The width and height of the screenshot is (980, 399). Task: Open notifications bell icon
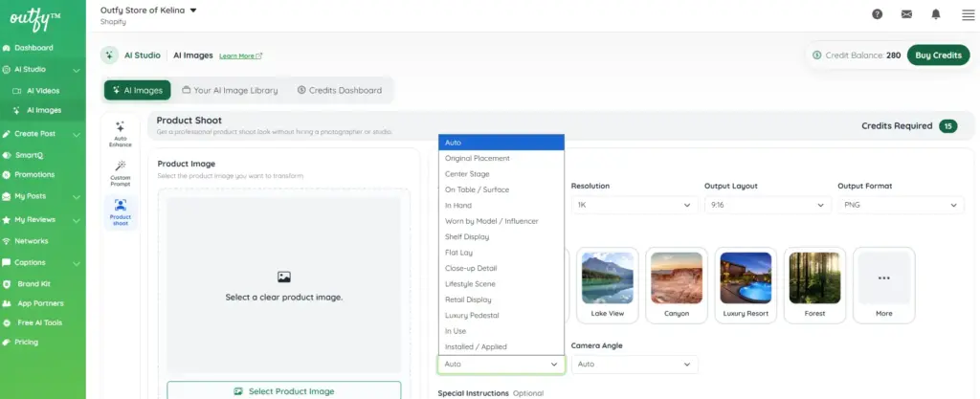pyautogui.click(x=936, y=14)
